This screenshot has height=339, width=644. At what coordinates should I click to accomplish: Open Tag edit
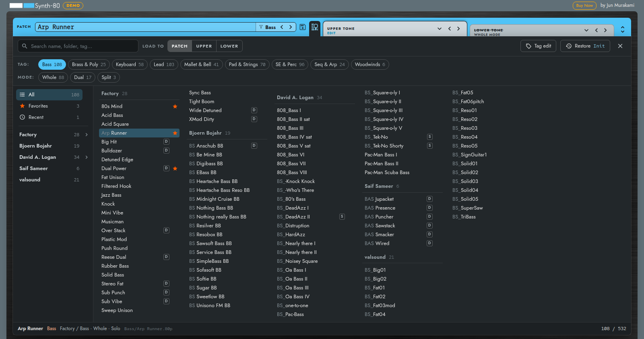(539, 46)
